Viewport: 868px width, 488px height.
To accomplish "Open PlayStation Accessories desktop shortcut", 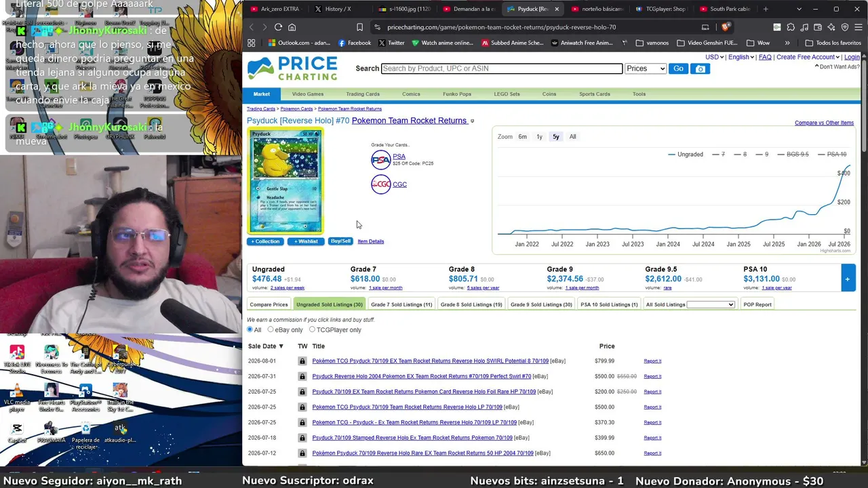I will pos(85,399).
